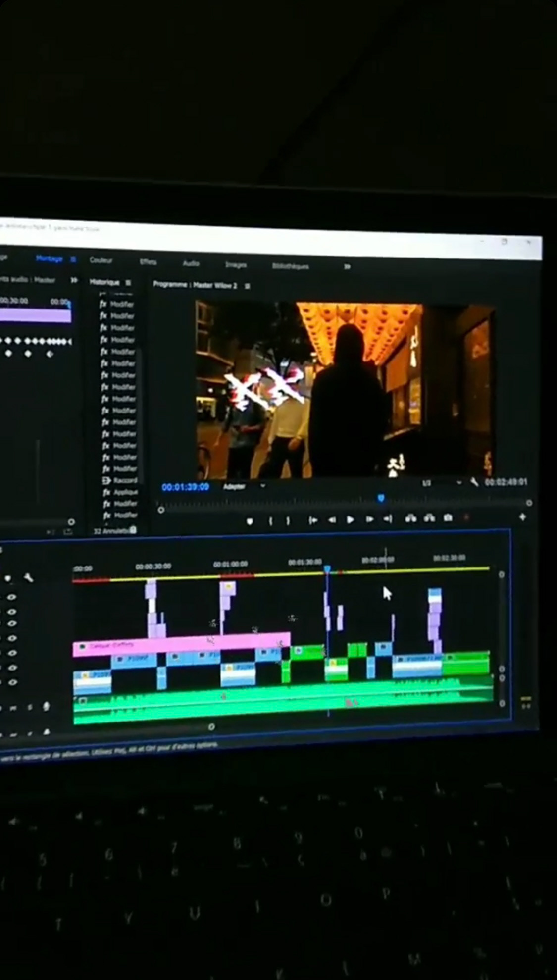Open the Historique panel menu icon
The image size is (557, 980).
[x=128, y=282]
